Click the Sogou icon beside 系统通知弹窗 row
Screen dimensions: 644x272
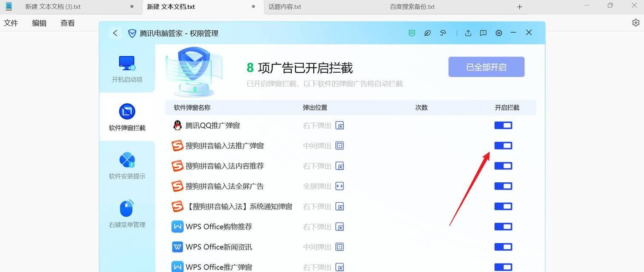(x=177, y=207)
